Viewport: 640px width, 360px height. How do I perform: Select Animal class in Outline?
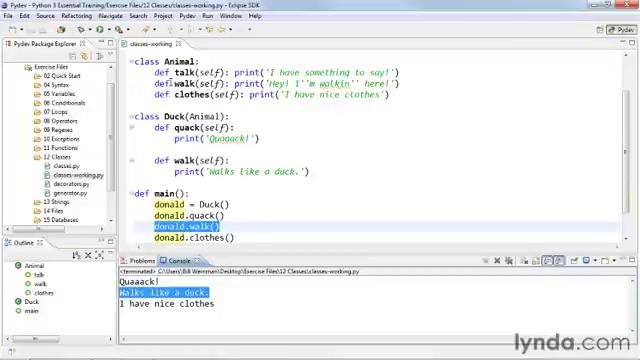[34, 266]
